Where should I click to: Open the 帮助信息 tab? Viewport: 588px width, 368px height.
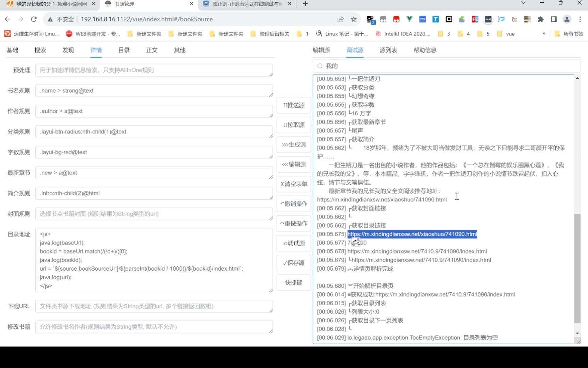[x=425, y=50]
